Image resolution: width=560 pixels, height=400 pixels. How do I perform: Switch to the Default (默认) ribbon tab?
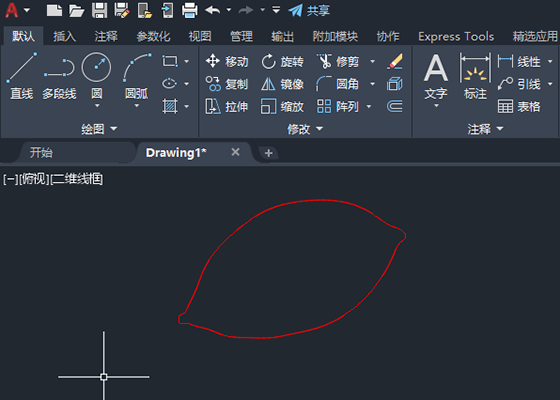[24, 36]
